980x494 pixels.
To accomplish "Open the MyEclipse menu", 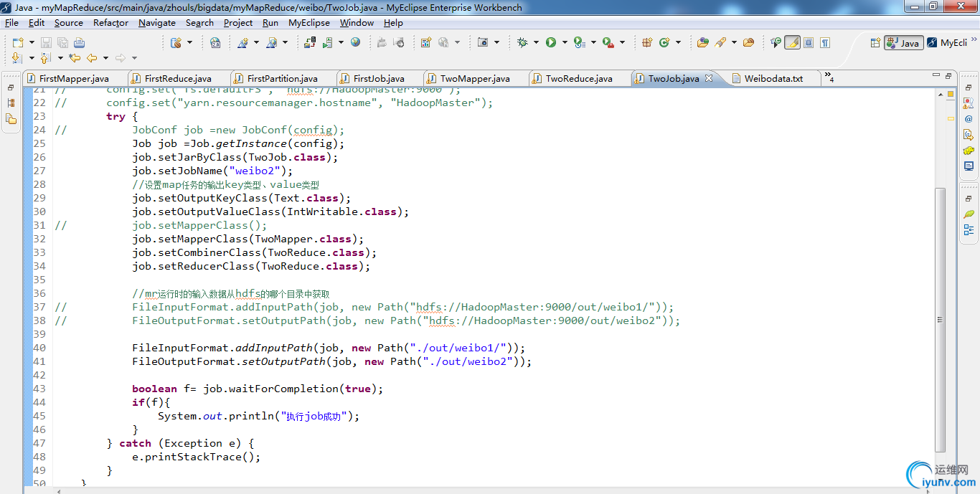I will 309,22.
